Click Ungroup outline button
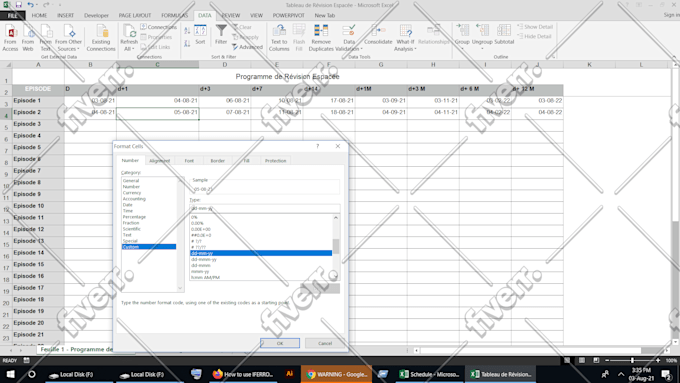Image resolution: width=680 pixels, height=383 pixels. [x=482, y=36]
